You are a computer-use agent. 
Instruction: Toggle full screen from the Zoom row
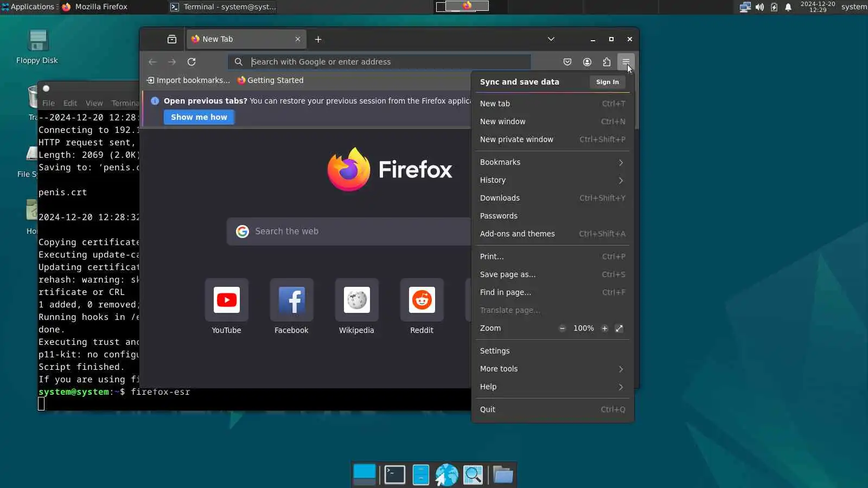coord(619,328)
